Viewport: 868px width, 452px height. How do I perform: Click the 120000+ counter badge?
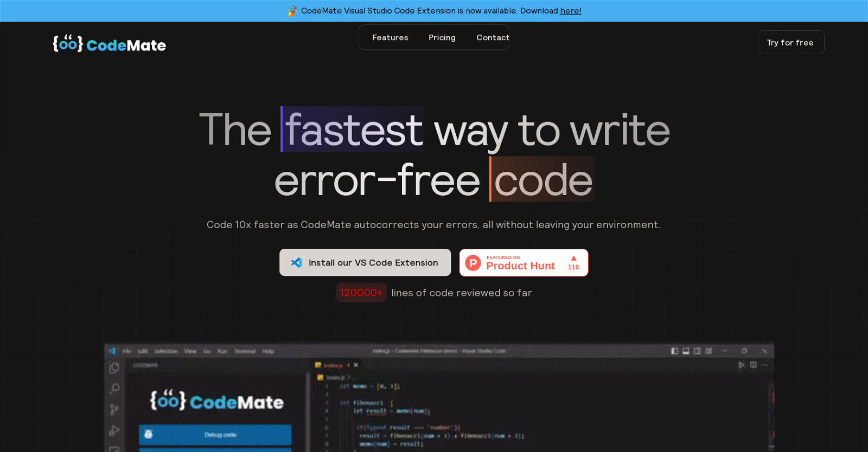coord(361,293)
